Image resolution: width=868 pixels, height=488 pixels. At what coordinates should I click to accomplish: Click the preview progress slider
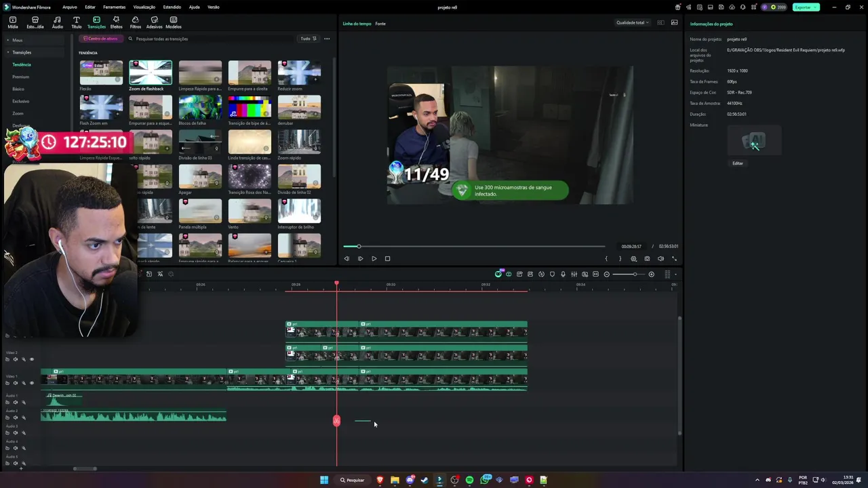(x=474, y=246)
